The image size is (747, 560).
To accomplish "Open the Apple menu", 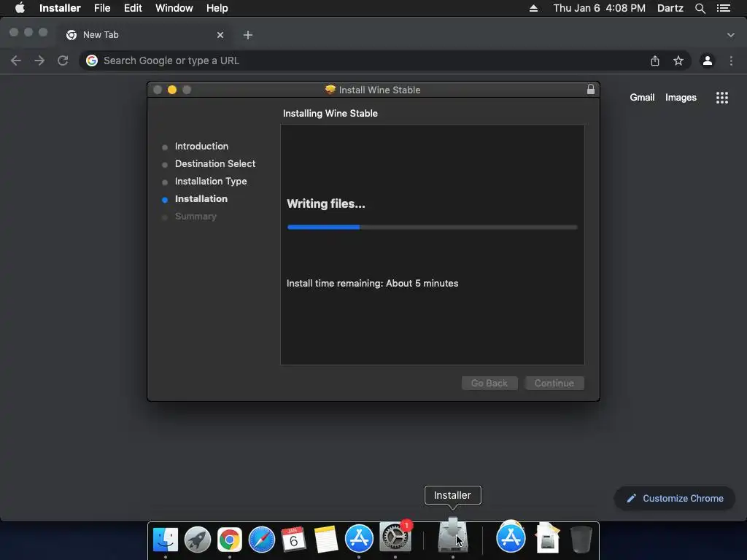I will click(20, 8).
